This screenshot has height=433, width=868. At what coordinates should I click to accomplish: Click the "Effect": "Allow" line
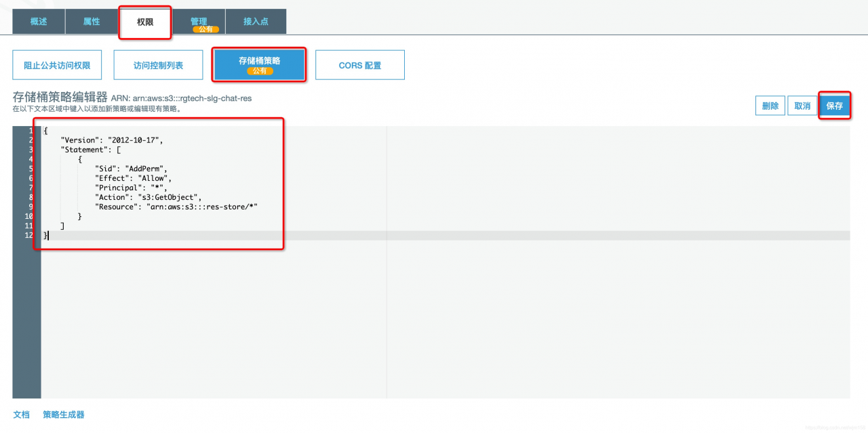tap(133, 178)
